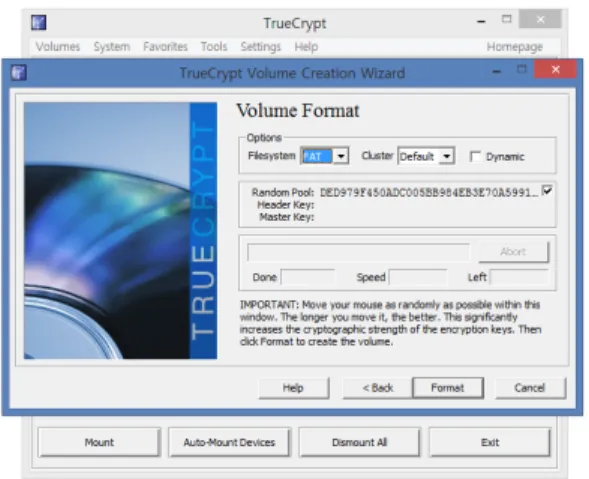Maximize the TrueCrypt main window
The width and height of the screenshot is (589, 479).
point(507,19)
